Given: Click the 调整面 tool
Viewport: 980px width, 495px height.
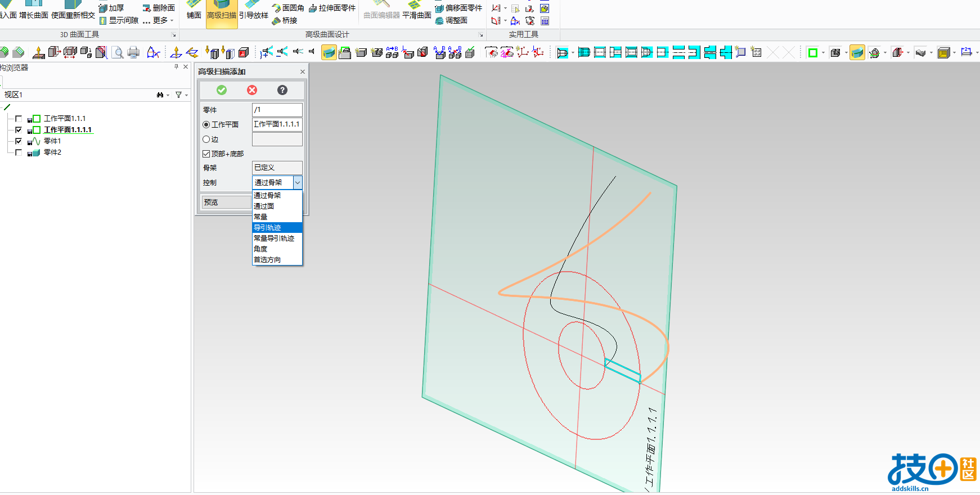Looking at the screenshot, I should 451,20.
